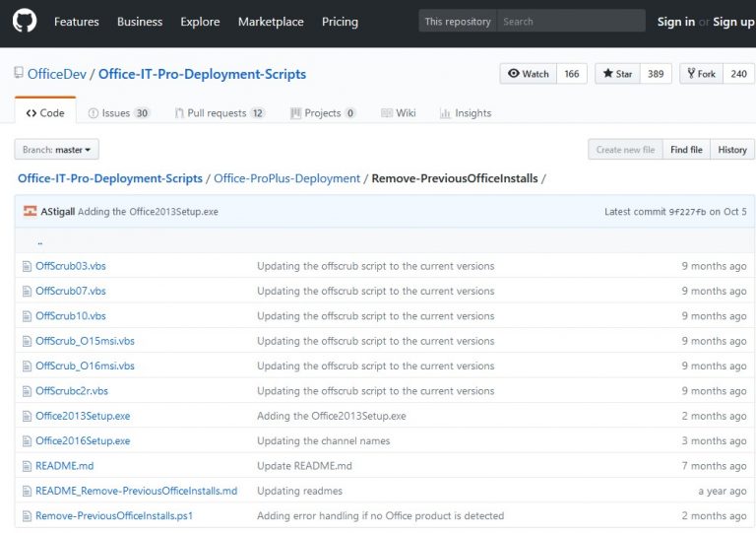
Task: Open "Updating readmes" commit message
Action: pyautogui.click(x=300, y=491)
